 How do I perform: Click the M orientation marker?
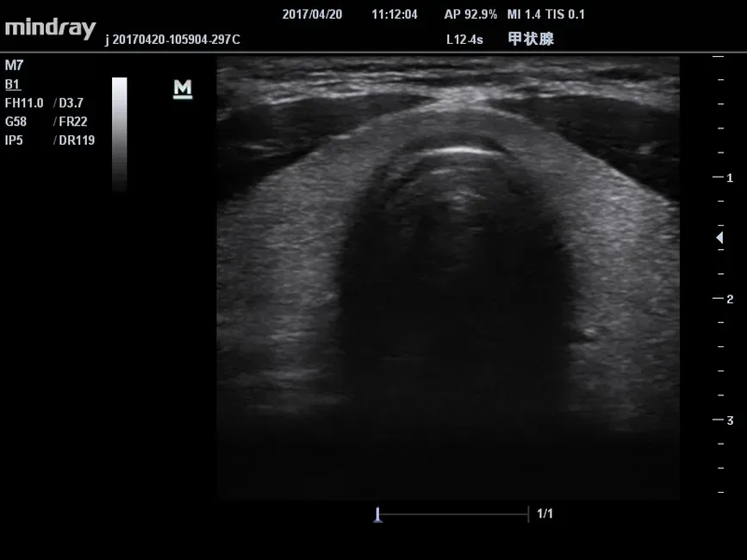tap(183, 90)
